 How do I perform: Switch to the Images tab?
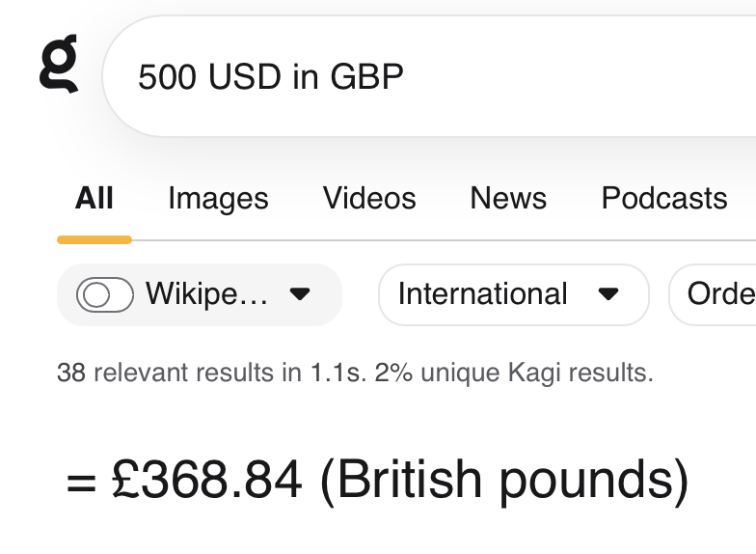218,199
